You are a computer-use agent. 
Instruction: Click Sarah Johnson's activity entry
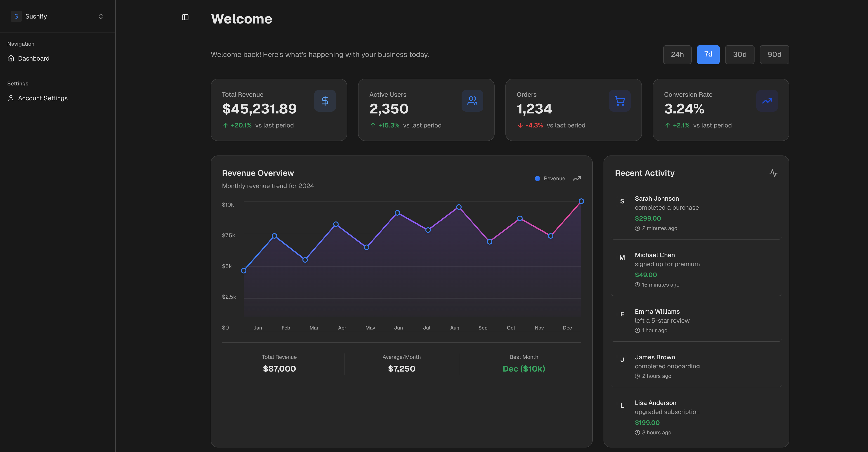click(x=696, y=213)
